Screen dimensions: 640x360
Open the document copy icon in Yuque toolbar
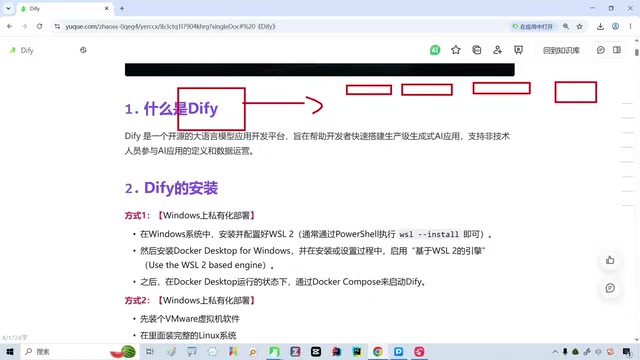tap(476, 50)
